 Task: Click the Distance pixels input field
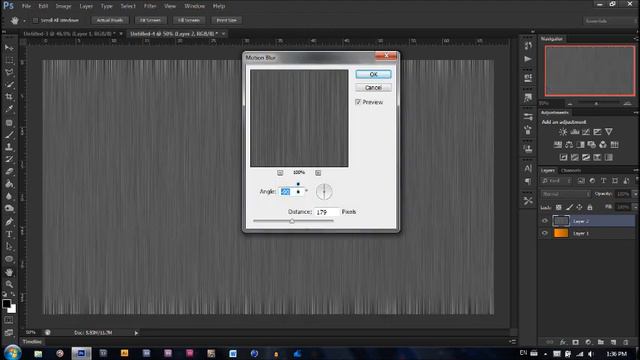(327, 212)
